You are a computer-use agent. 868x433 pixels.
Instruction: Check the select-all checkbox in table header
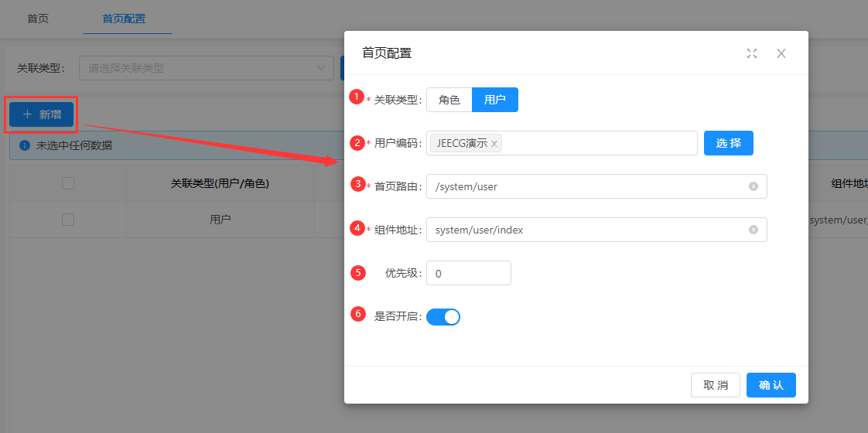coord(68,183)
